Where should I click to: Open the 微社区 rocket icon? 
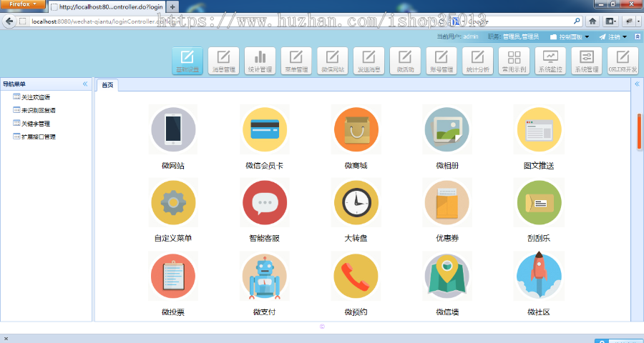pos(539,276)
